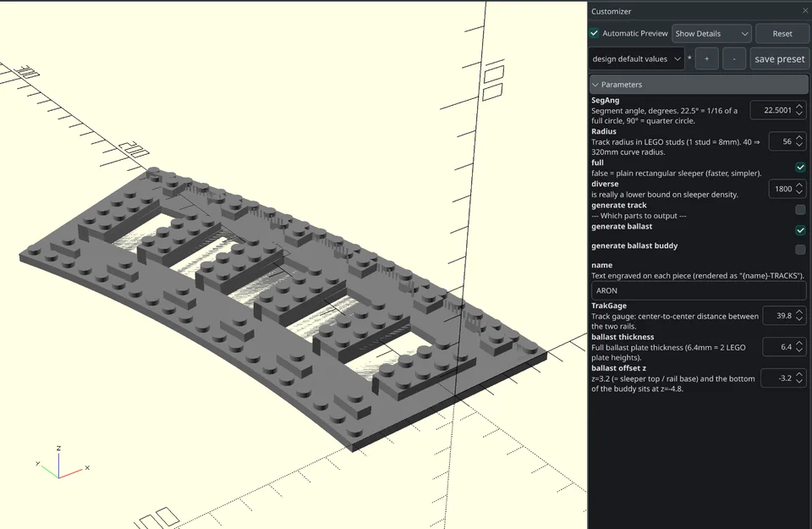Viewport: 812px width, 529px height.
Task: Open the Show Details dropdown
Action: [x=711, y=34]
